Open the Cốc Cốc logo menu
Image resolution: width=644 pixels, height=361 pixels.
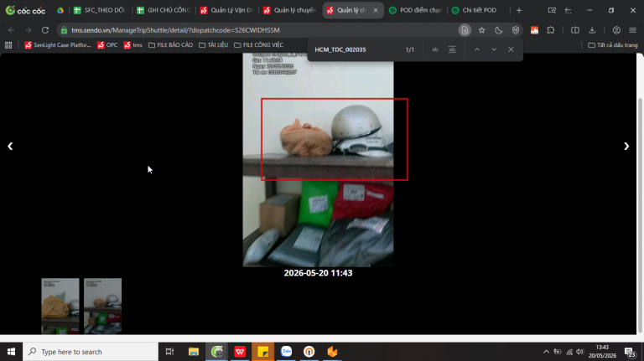tap(25, 10)
